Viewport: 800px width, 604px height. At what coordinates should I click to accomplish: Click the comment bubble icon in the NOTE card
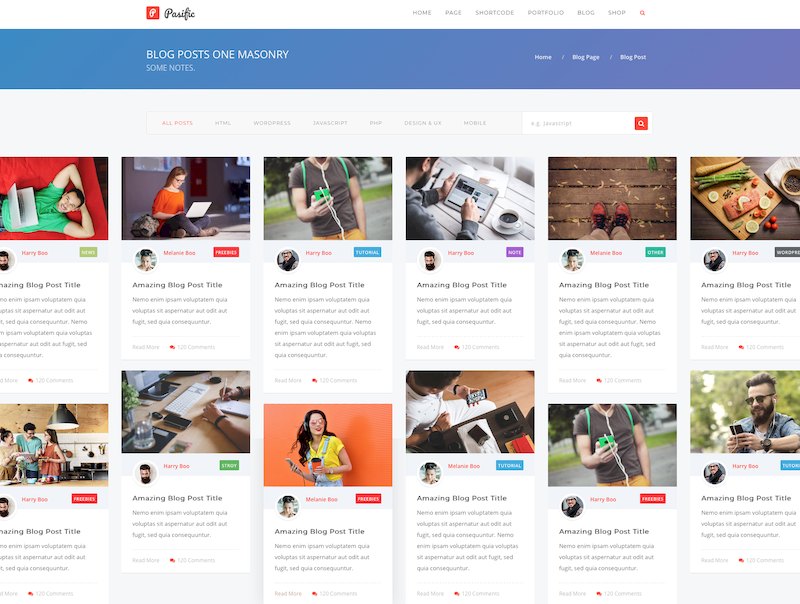click(457, 347)
